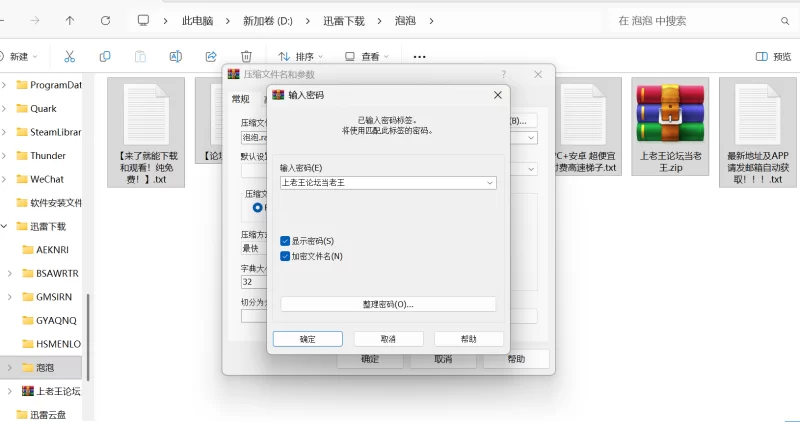Click the copy icon in Explorer toolbar
Image resolution: width=800 pixels, height=422 pixels.
point(105,57)
